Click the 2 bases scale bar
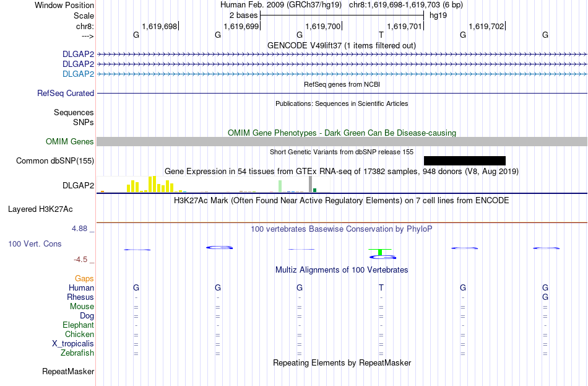The height and width of the screenshot is (386, 588). point(342,15)
